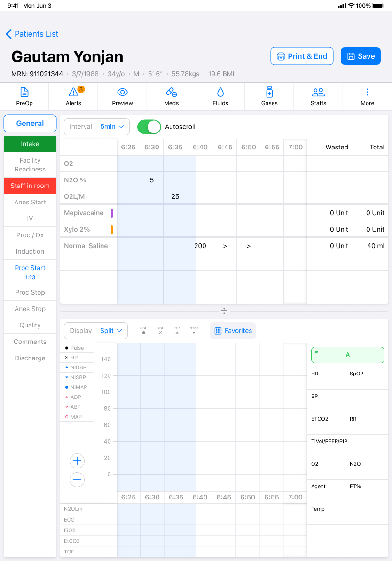392x561 pixels.
Task: Expand the Interval 5min dropdown
Action: tap(97, 127)
